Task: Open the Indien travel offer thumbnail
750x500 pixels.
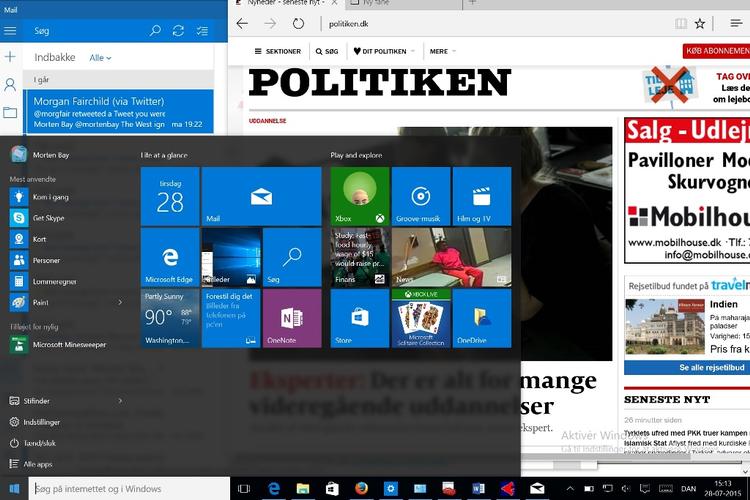Action: (x=664, y=326)
